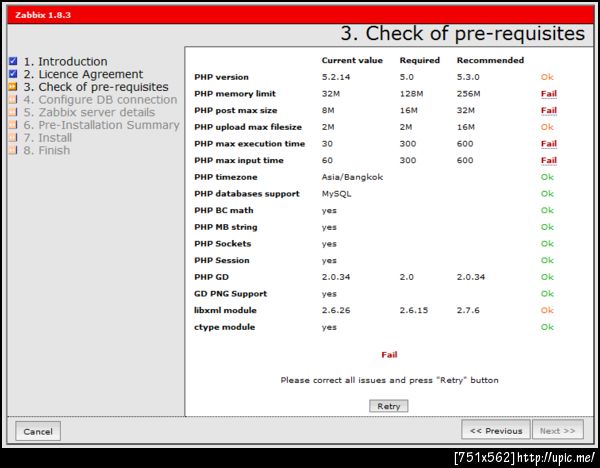Click the 2.6.26 libxml current value
The height and width of the screenshot is (468, 600).
(336, 310)
